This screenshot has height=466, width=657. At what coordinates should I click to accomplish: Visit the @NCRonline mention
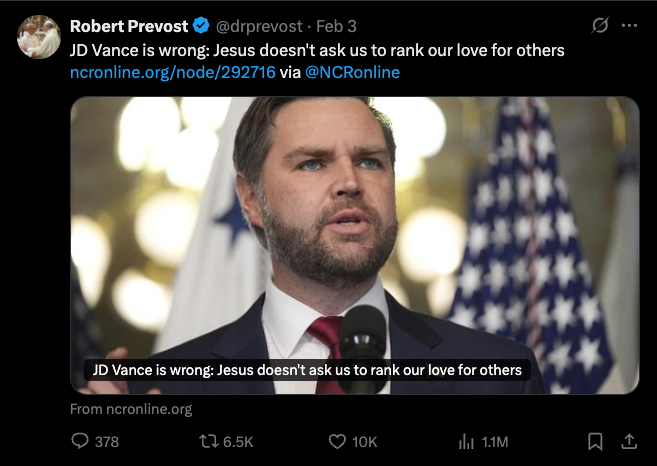pos(352,73)
